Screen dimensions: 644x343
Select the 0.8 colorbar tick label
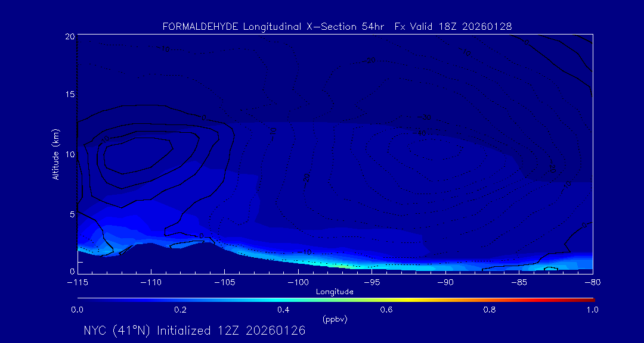[490, 310]
